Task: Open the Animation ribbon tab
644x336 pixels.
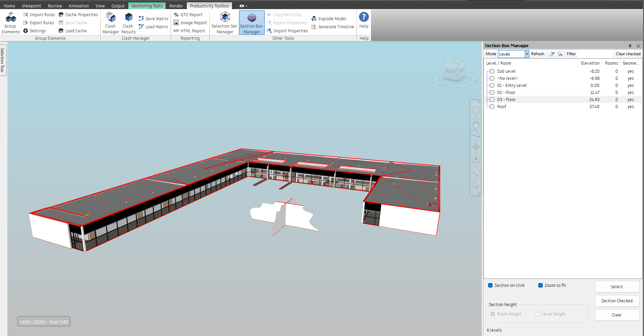Action: 79,6
